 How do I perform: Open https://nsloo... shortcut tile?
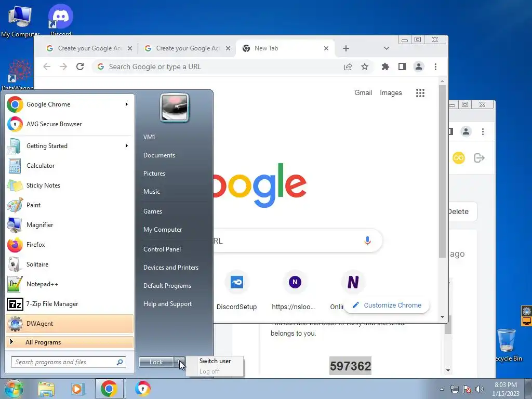click(294, 290)
